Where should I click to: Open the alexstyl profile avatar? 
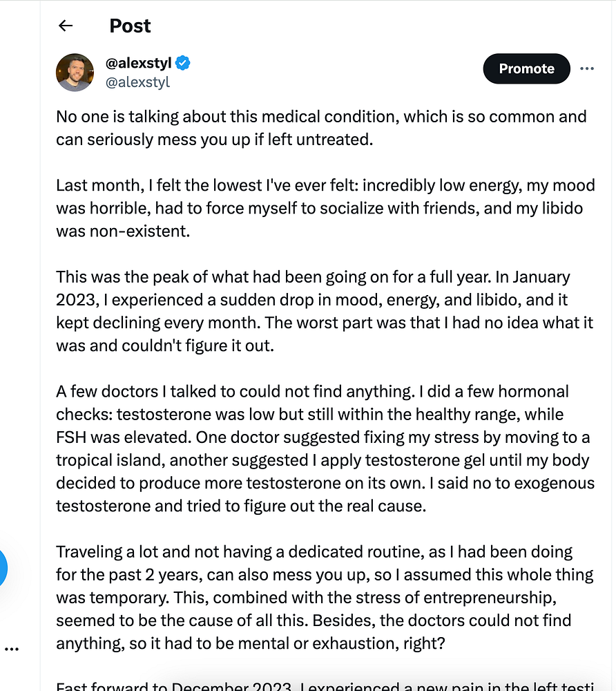point(75,73)
